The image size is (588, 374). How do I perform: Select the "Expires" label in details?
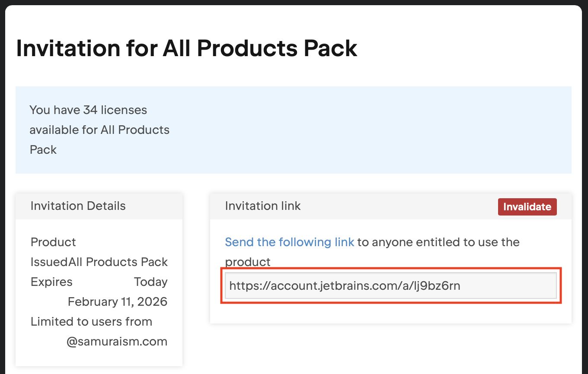[51, 282]
